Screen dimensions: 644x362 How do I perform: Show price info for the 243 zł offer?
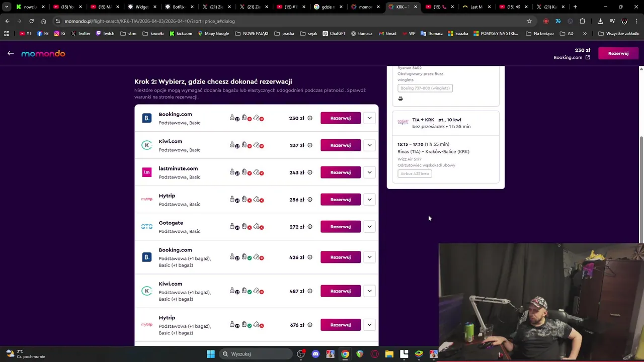(310, 172)
